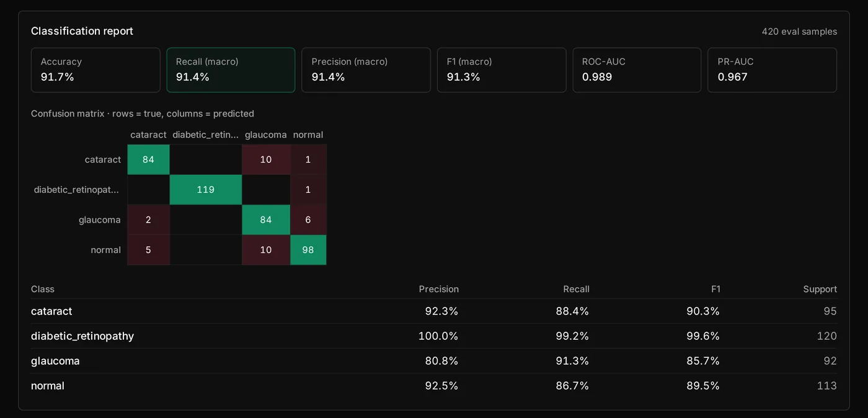The width and height of the screenshot is (868, 418).
Task: Click cell with 2 in glaucoma row
Action: tap(148, 220)
